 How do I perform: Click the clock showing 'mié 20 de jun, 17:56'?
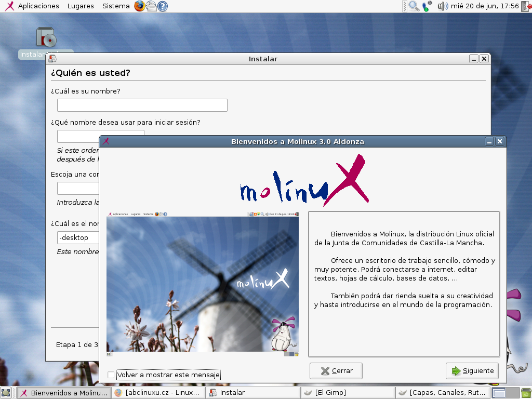(485, 6)
